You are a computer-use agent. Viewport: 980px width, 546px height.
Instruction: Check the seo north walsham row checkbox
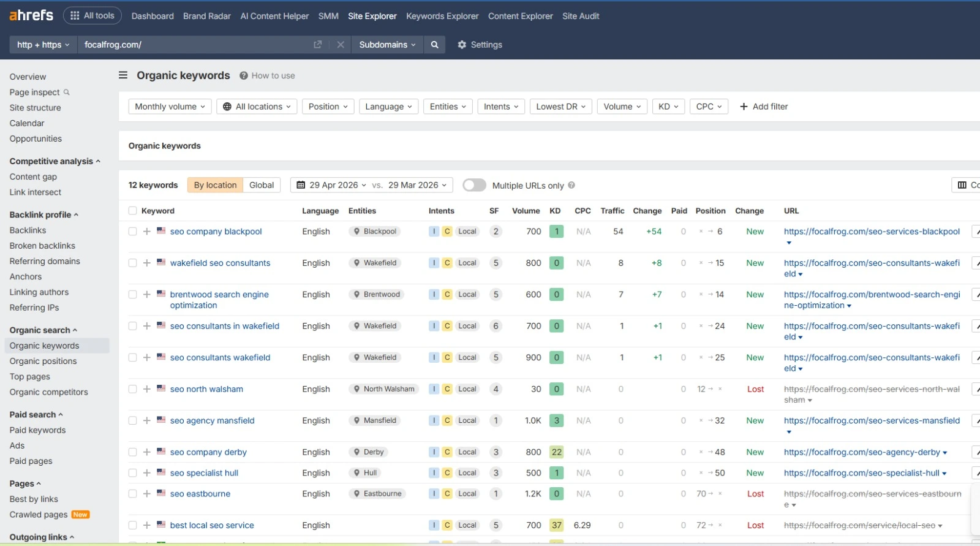point(132,389)
